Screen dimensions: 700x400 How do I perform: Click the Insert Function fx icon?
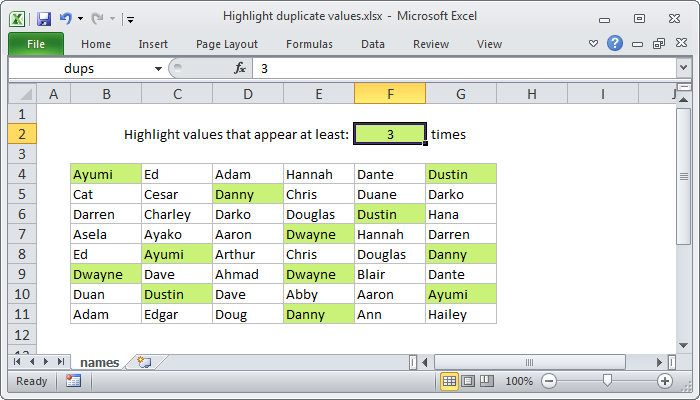point(240,68)
